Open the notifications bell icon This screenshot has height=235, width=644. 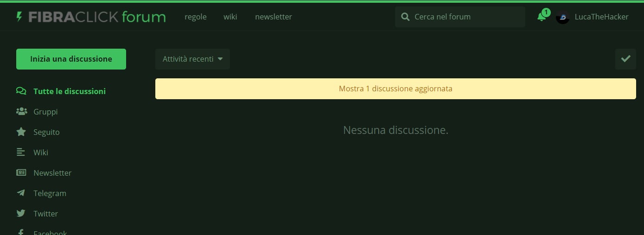541,17
